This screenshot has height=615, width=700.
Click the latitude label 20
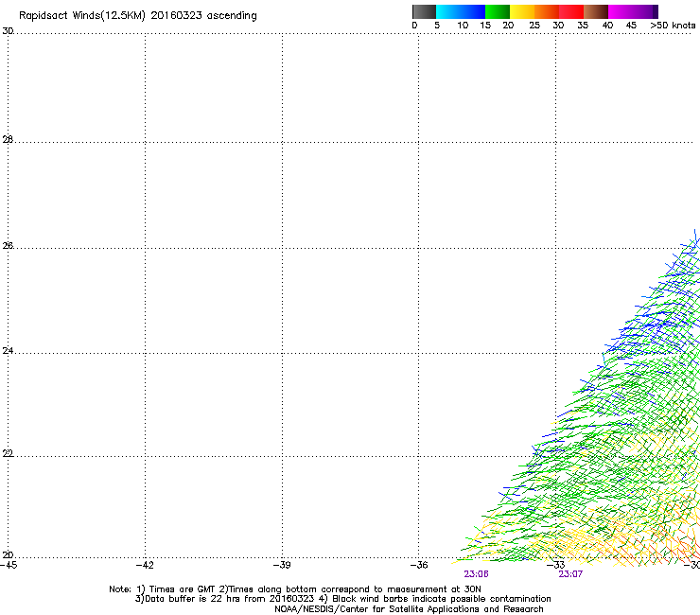tap(8, 555)
